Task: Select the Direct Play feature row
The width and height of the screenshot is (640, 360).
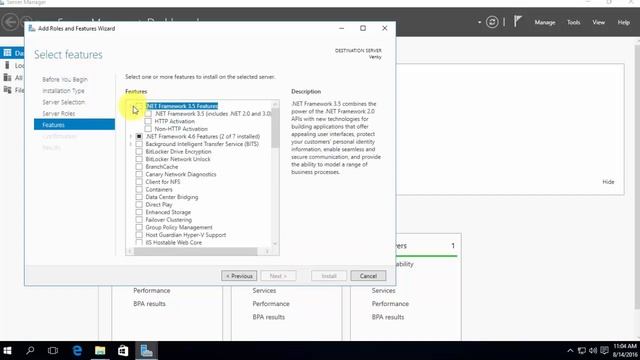Action: click(x=159, y=204)
